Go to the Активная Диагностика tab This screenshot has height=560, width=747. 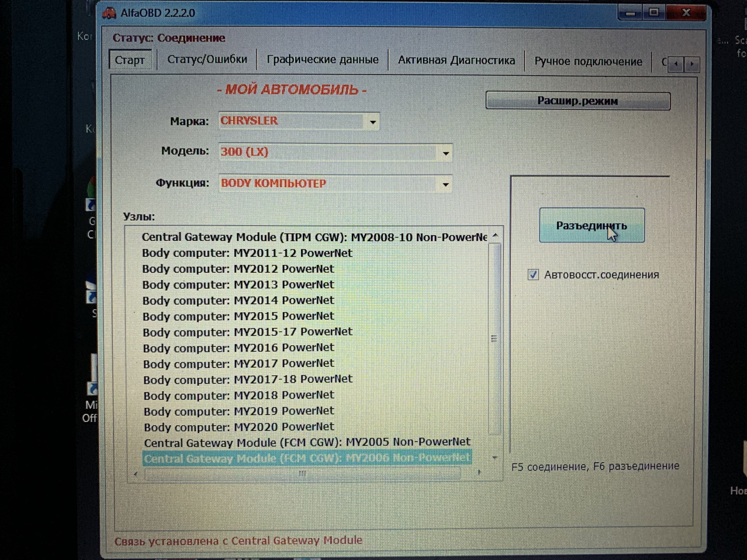click(456, 60)
